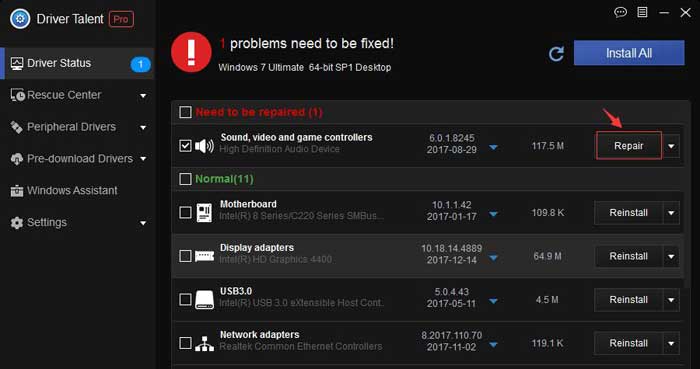Check the Need to be repaired checkbox
Screen dimensions: 700x369
(185, 112)
